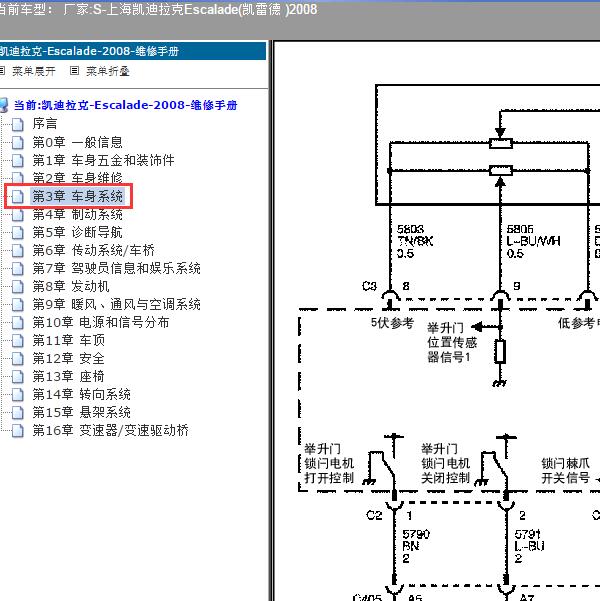
Task: Click page icon next to 第16章
Action: 18,431
